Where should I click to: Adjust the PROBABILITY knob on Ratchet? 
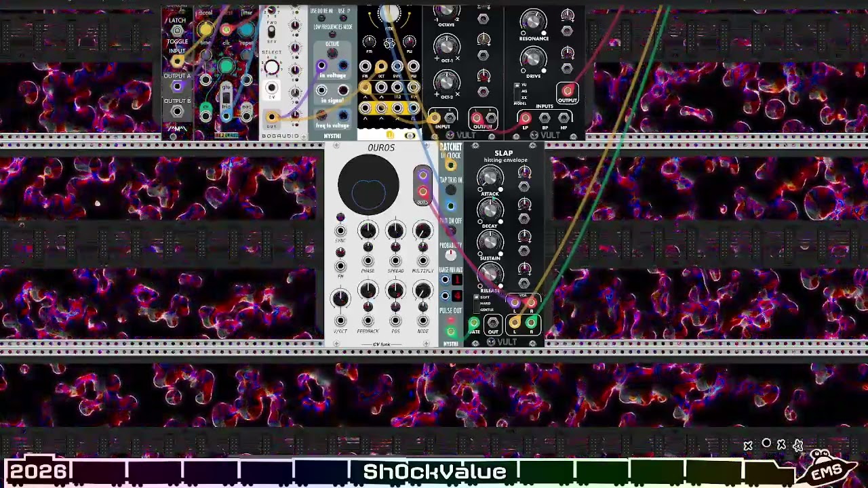coord(450,256)
